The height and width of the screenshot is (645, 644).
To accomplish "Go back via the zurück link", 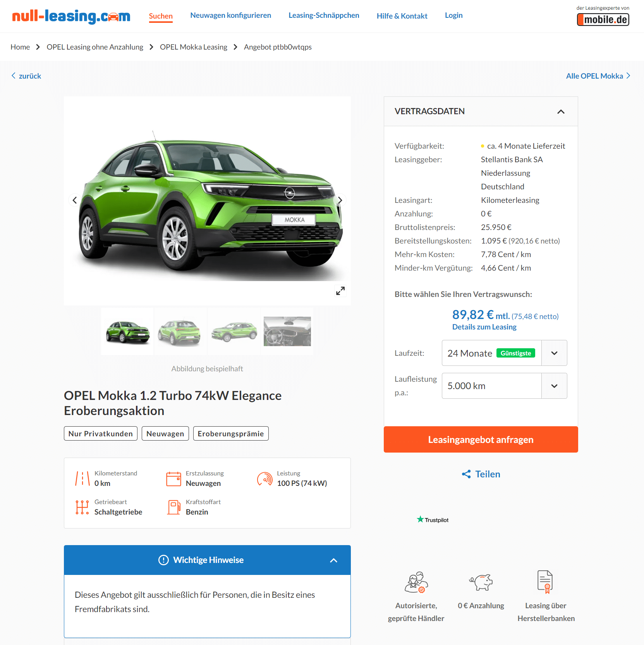I will pos(26,76).
